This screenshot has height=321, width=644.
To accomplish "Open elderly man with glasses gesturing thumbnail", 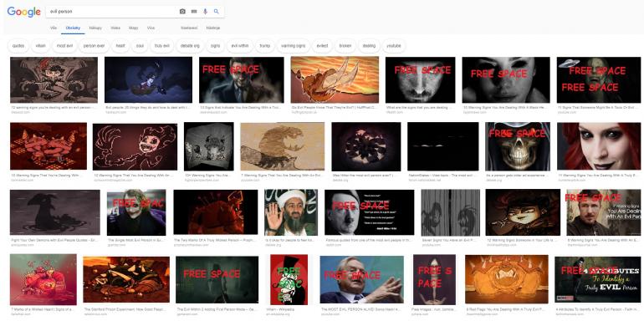I will click(x=362, y=279).
